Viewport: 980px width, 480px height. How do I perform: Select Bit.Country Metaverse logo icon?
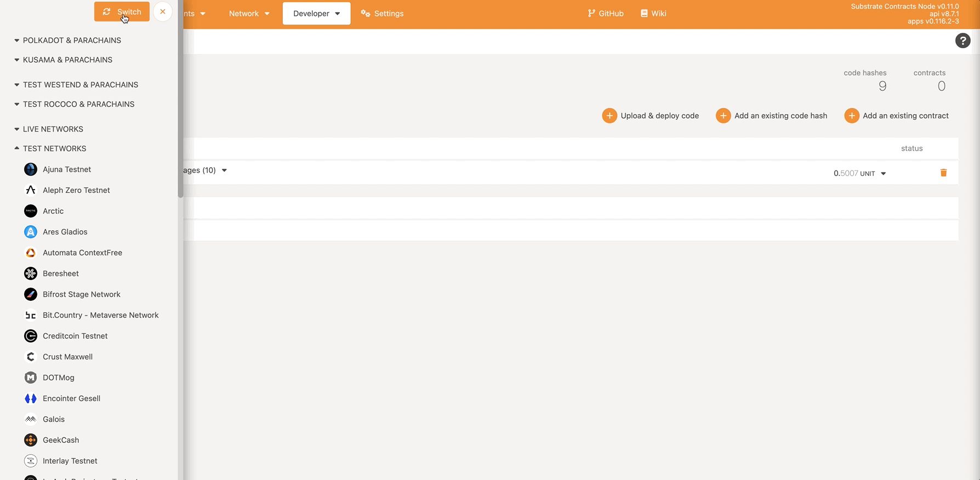pyautogui.click(x=31, y=315)
